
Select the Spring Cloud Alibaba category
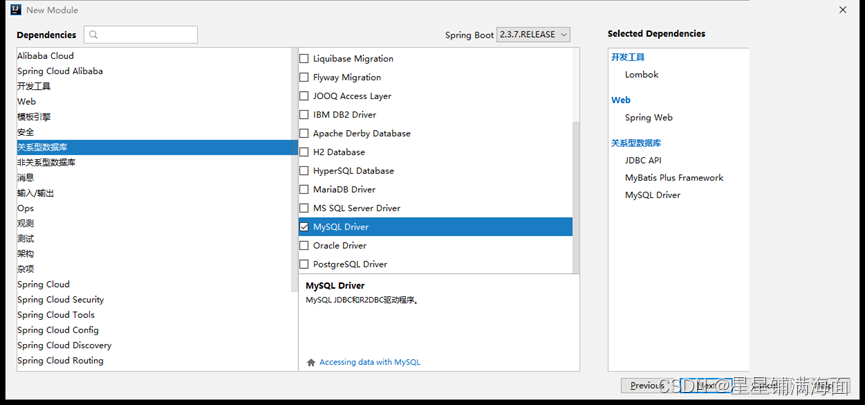[x=60, y=71]
